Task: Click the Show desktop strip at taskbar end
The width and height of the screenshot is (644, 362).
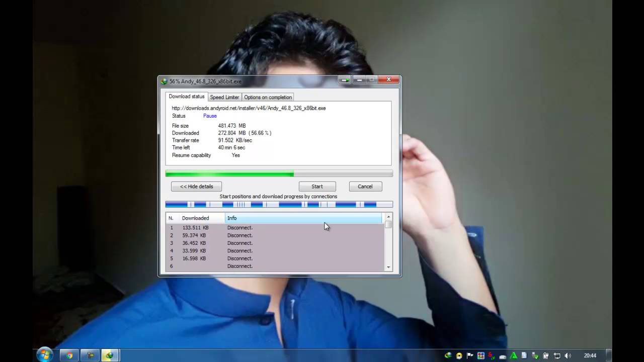Action: (608, 355)
